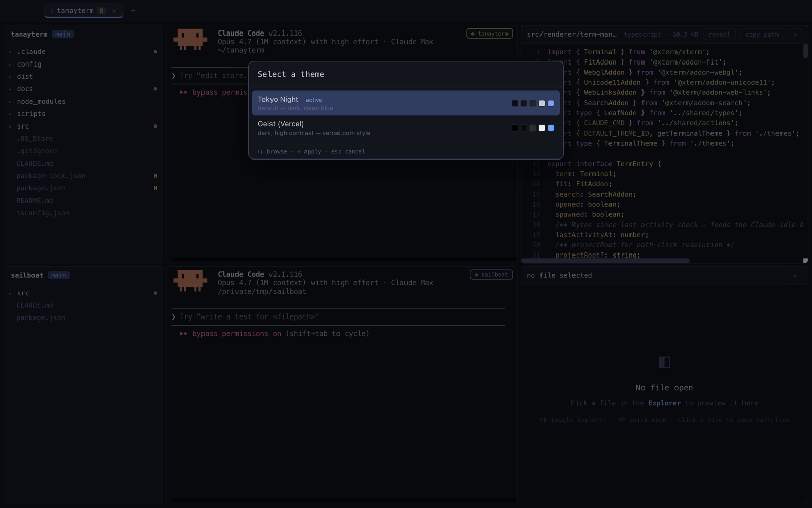
Task: Close the tanayterm tab with its x
Action: point(114,11)
